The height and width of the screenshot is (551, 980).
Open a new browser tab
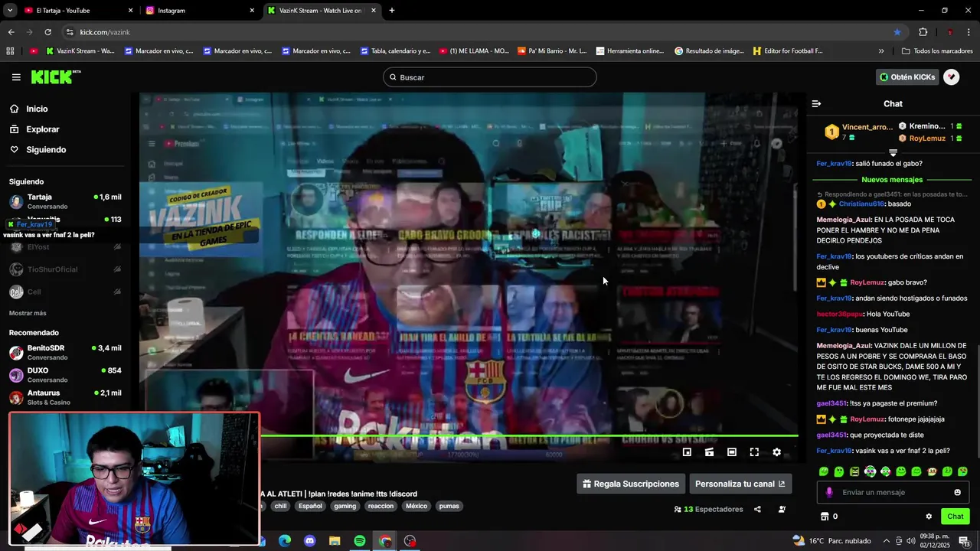(x=392, y=11)
